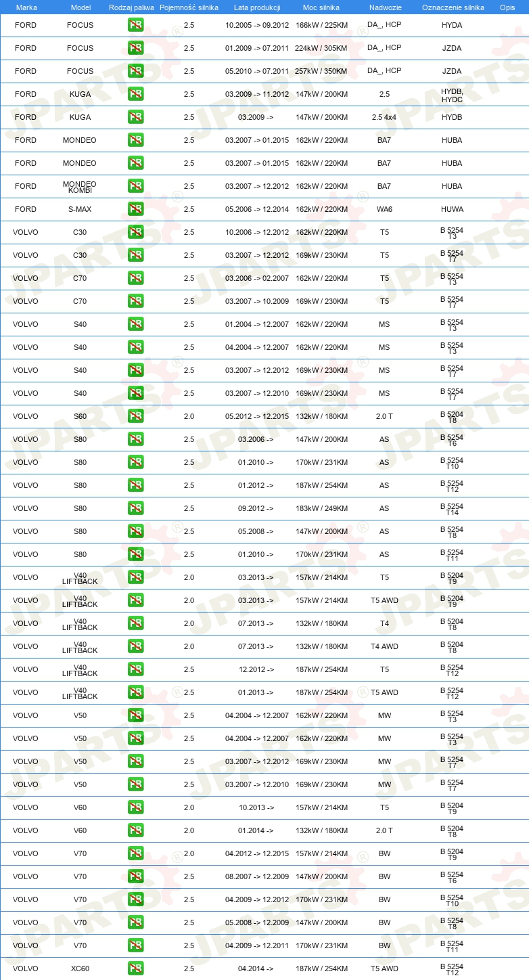
Task: Click the fuel icon in the S80 254KM row
Action: point(135,485)
